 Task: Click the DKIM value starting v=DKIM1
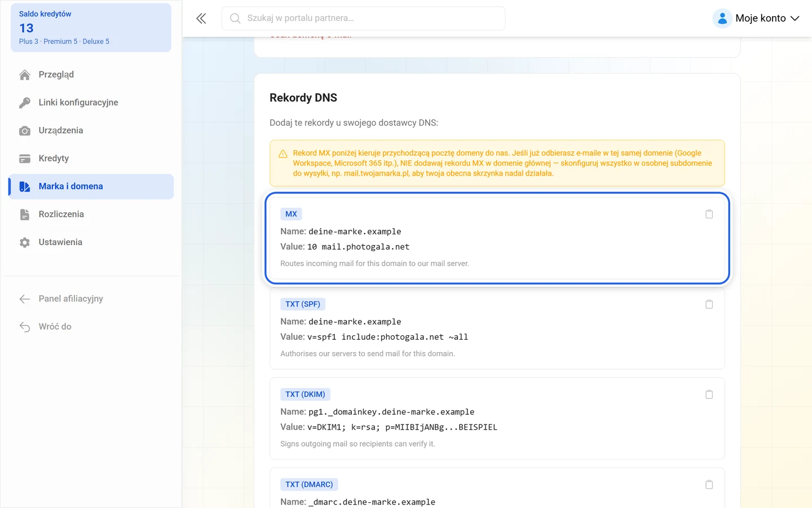[402, 427]
